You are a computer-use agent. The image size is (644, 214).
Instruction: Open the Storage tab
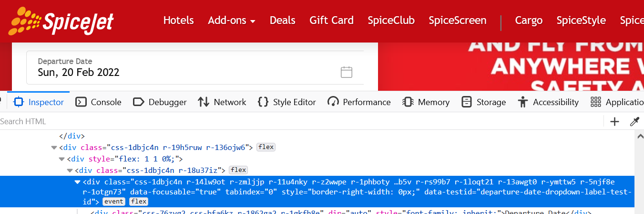tap(483, 102)
